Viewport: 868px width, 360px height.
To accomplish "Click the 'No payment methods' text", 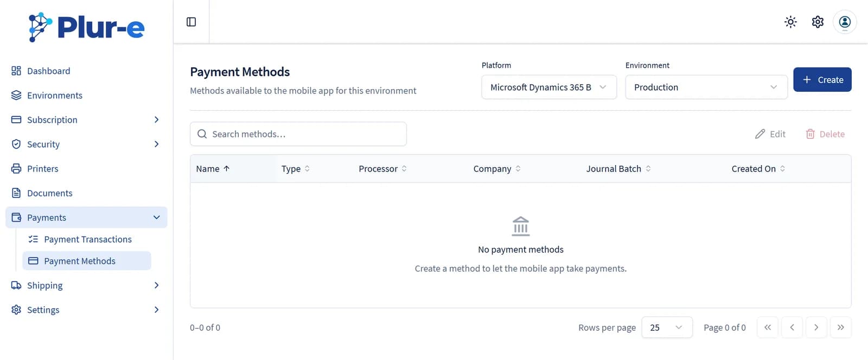I will click(x=521, y=249).
